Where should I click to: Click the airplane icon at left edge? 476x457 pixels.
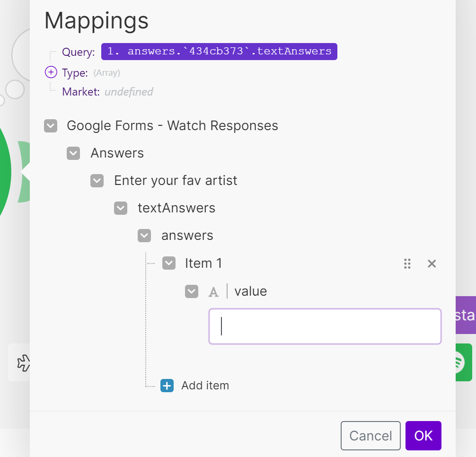[x=23, y=362]
